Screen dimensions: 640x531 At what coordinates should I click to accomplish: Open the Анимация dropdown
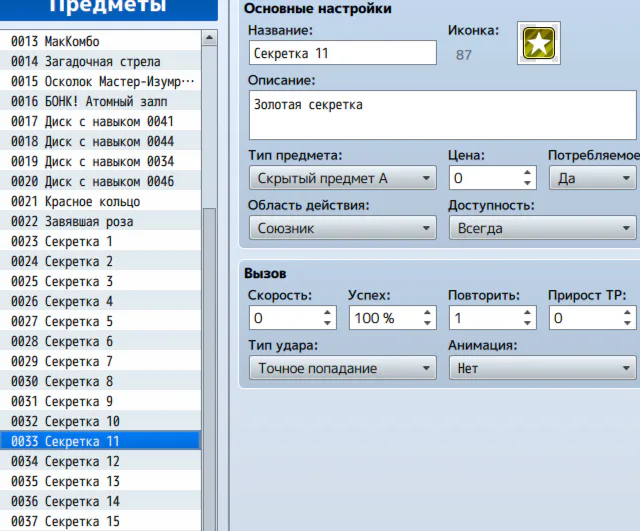coord(543,368)
